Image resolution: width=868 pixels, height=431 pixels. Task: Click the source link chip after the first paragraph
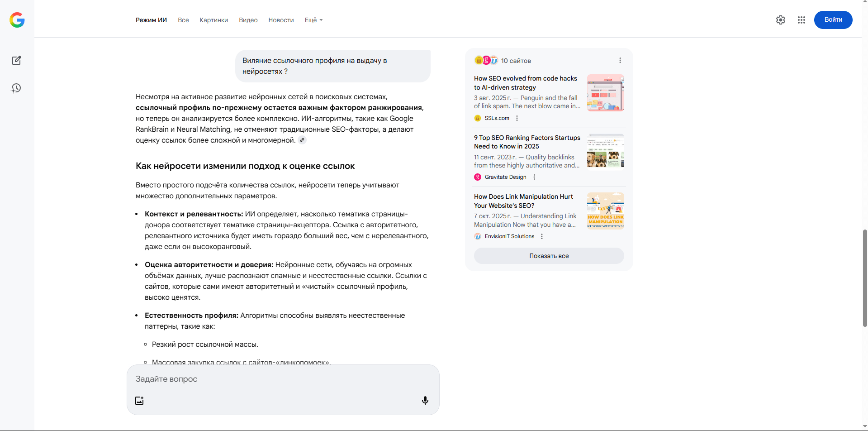pos(302,140)
